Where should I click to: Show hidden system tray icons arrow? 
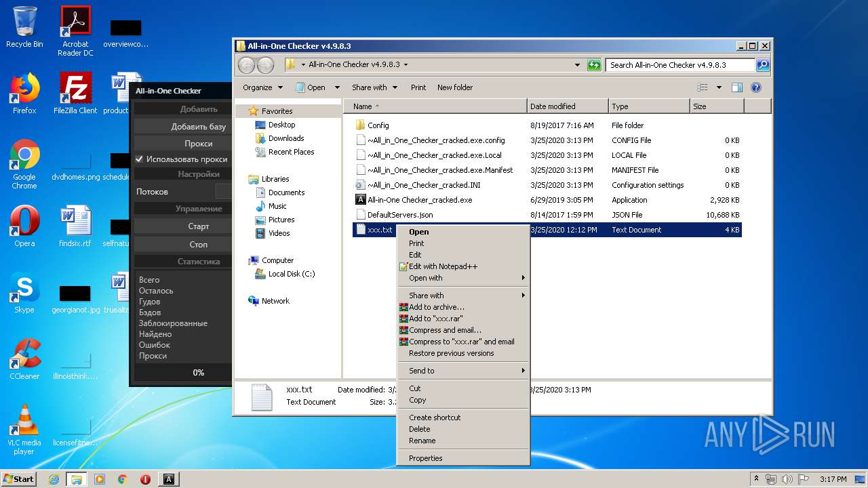[756, 479]
